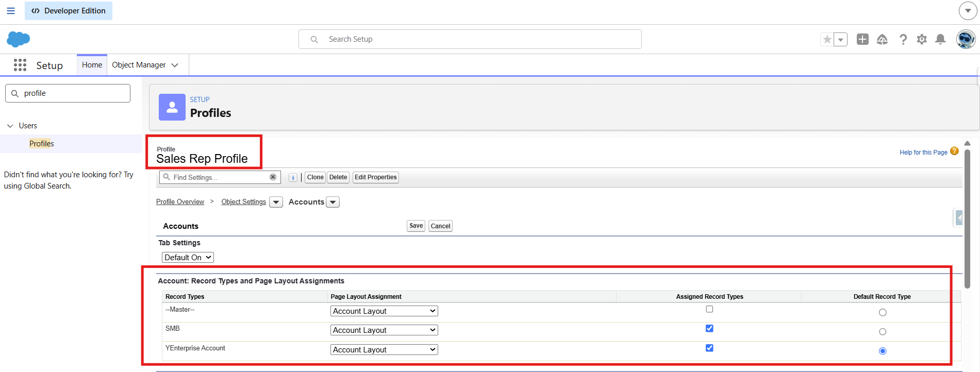Select --Master-- as default record type

click(x=883, y=312)
